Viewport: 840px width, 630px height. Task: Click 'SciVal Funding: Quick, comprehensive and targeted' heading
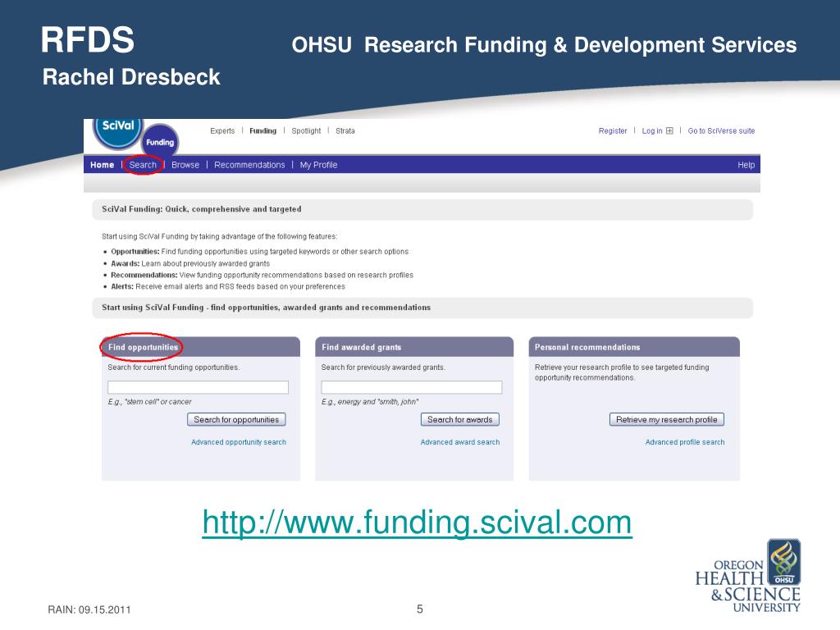(x=202, y=209)
